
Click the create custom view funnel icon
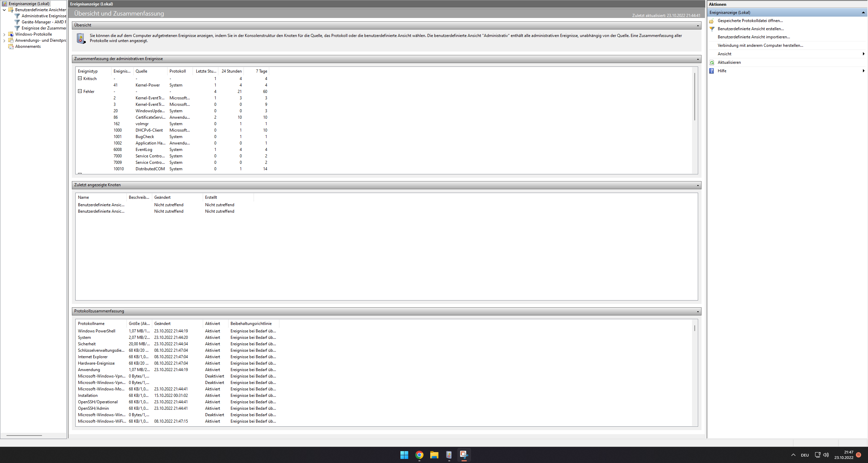click(712, 29)
